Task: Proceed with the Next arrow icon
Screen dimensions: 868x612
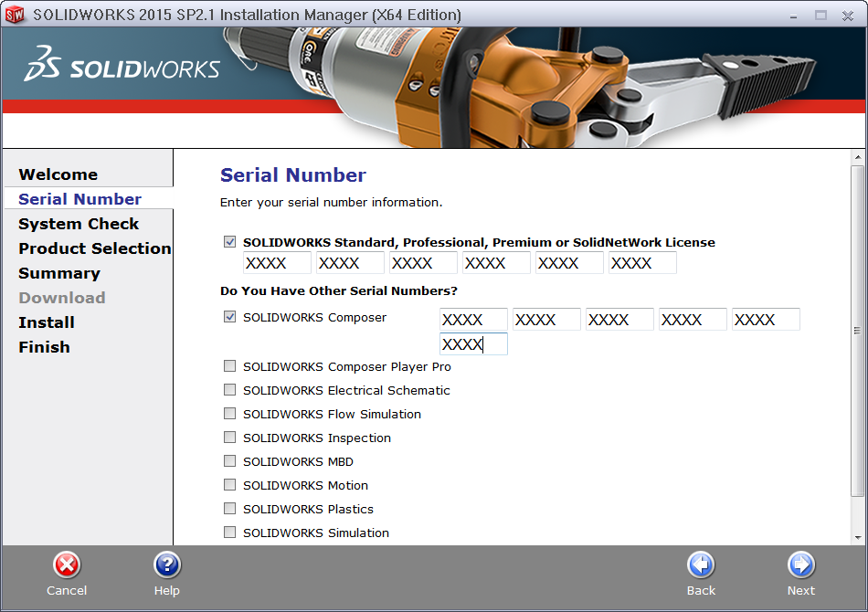Action: (801, 565)
